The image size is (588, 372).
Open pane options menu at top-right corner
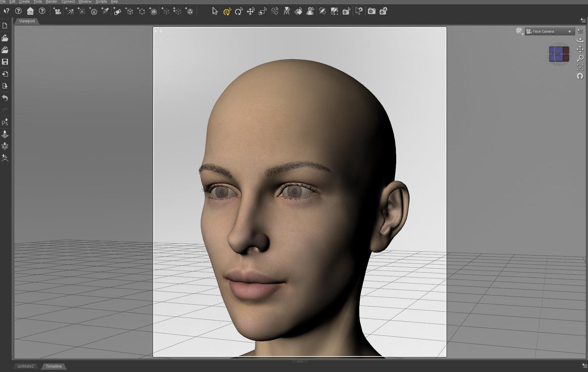(583, 20)
